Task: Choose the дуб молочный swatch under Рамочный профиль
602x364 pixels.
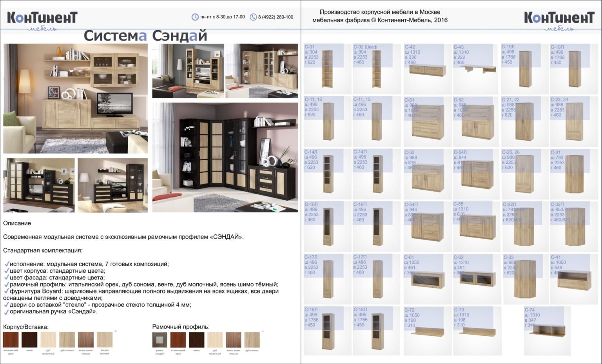Action: pyautogui.click(x=215, y=340)
